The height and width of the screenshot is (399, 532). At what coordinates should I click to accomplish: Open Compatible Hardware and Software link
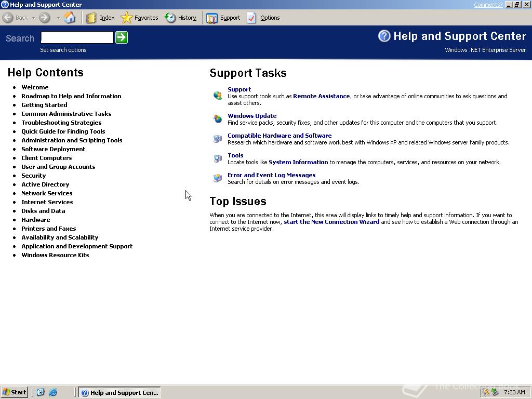point(280,136)
